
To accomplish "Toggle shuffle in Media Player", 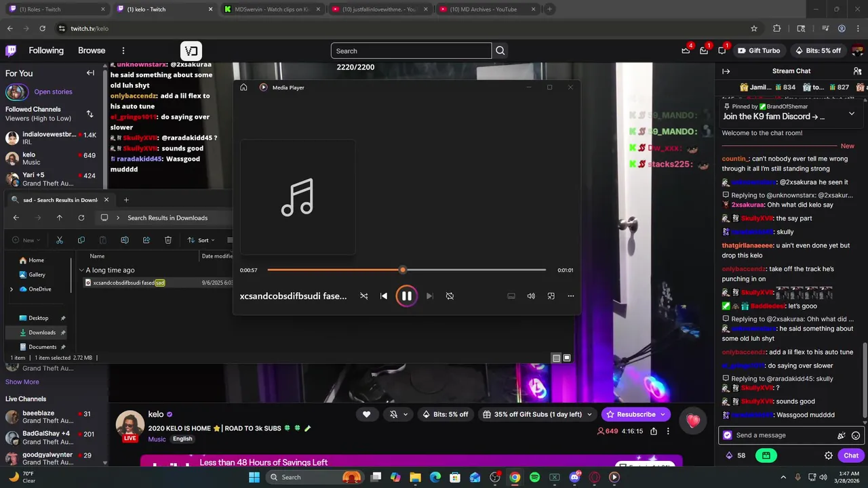I will click(364, 296).
